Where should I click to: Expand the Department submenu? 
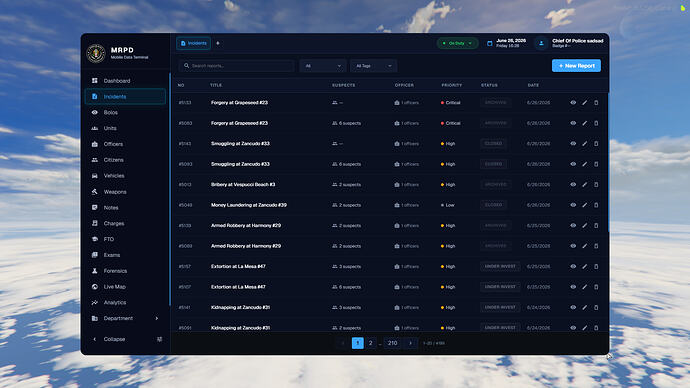pos(125,318)
